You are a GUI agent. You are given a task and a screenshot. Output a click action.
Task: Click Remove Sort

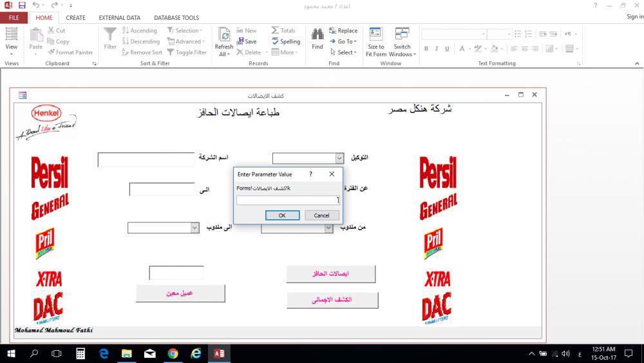[x=142, y=52]
